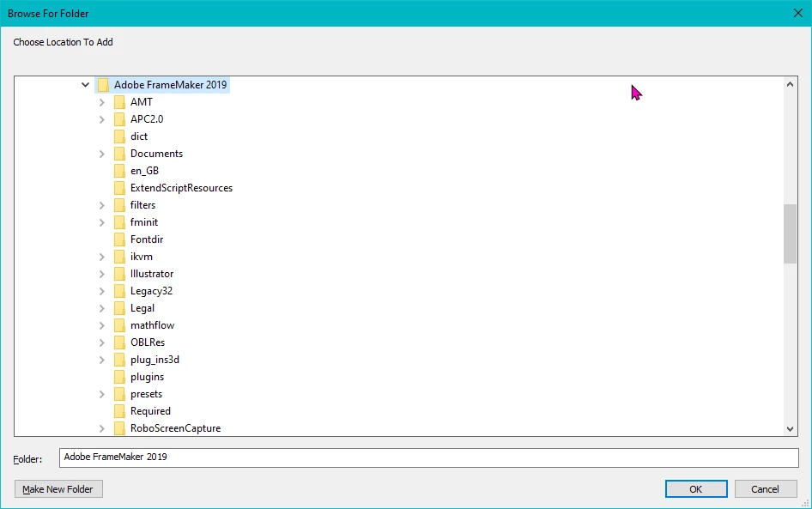The image size is (812, 509).
Task: Expand the APC2.0 folder
Action: 102,119
